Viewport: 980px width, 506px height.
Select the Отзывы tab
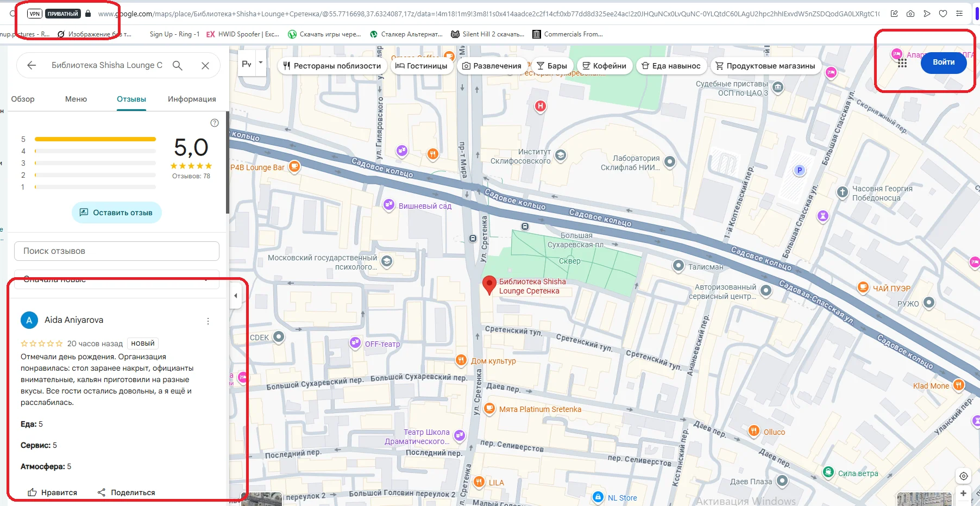click(131, 99)
